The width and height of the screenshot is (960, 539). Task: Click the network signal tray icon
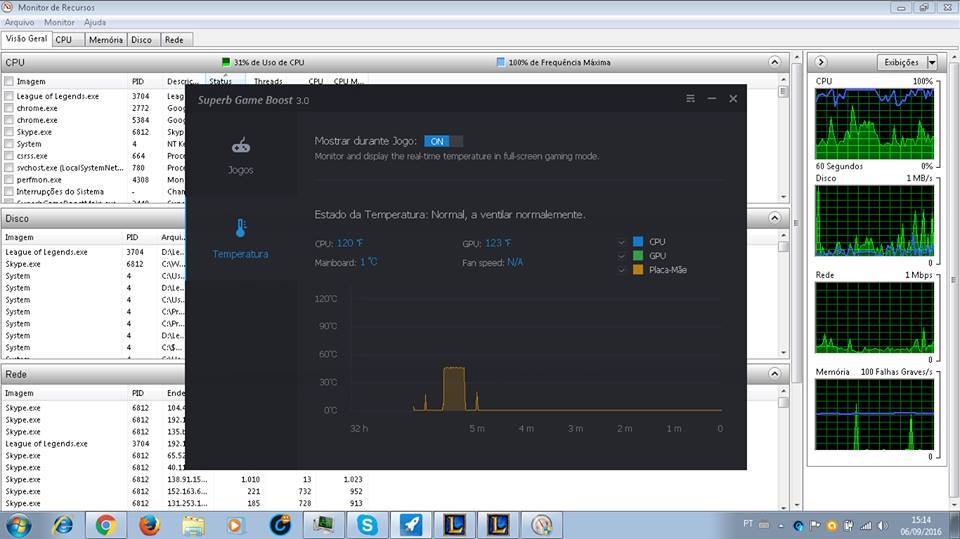(866, 526)
